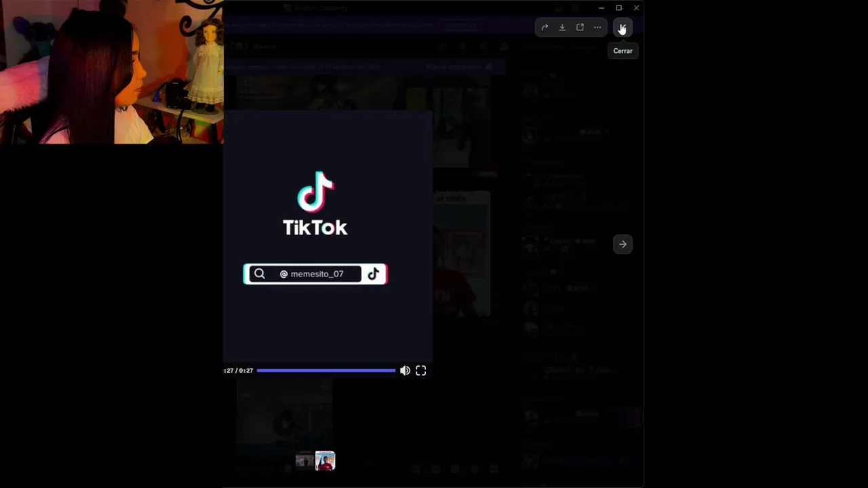Maximize the Discord window

tap(618, 7)
